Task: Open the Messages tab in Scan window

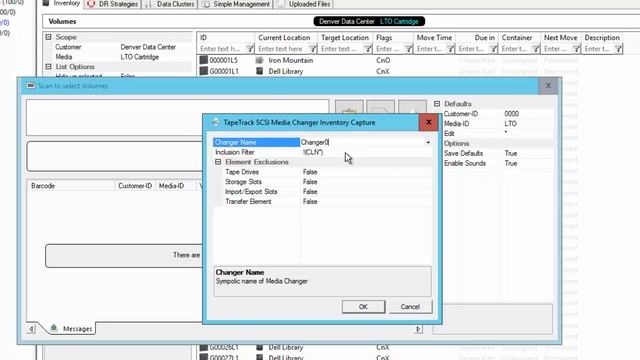Action: (72, 329)
